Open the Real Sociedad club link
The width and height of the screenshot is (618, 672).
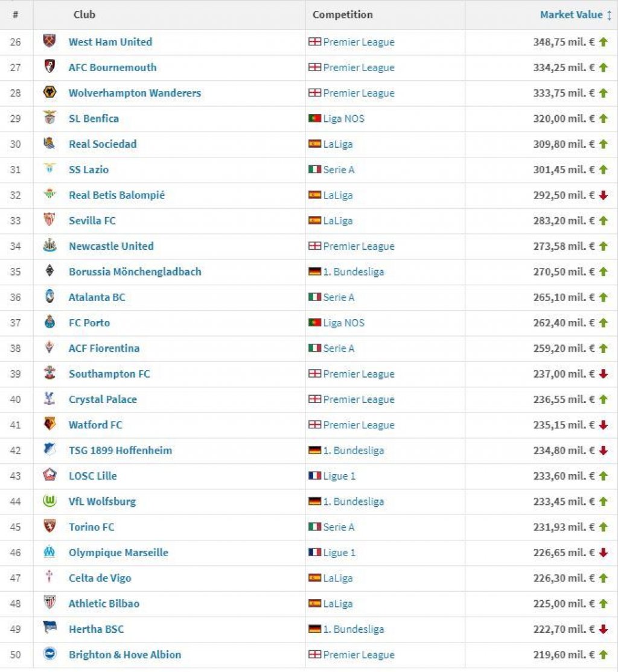pyautogui.click(x=103, y=144)
